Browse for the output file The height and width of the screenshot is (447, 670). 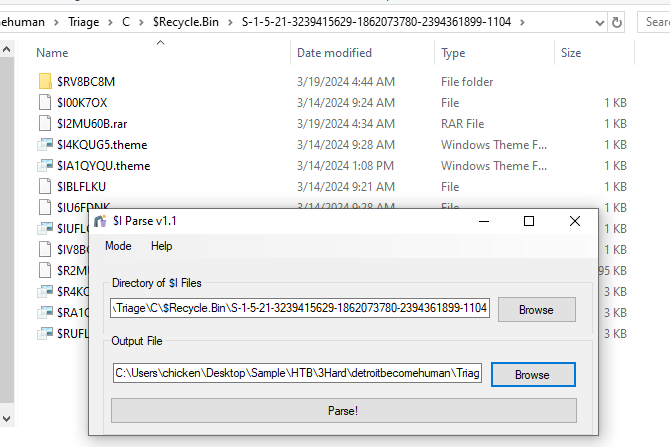pos(532,375)
